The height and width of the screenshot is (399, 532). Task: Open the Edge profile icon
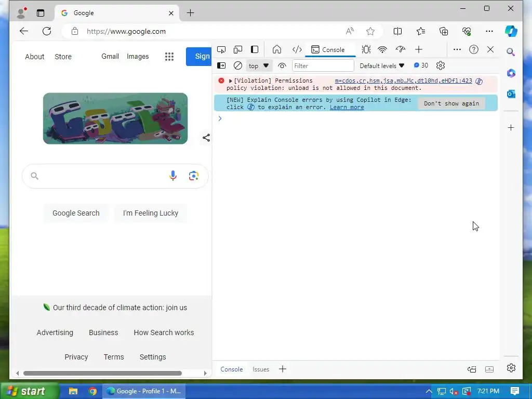pyautogui.click(x=21, y=13)
